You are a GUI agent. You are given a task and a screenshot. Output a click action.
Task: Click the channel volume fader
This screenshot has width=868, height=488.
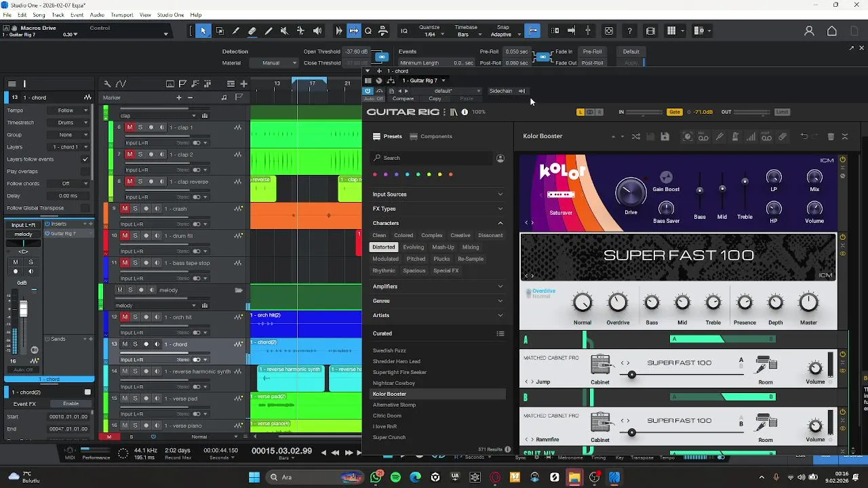(24, 310)
